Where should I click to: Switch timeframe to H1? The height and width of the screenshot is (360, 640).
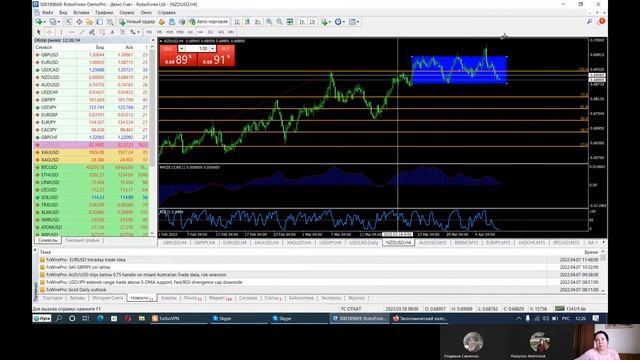click(x=190, y=31)
